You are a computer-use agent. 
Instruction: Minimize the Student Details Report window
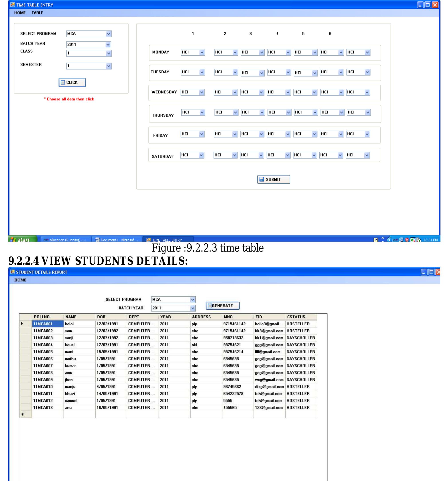tap(424, 272)
